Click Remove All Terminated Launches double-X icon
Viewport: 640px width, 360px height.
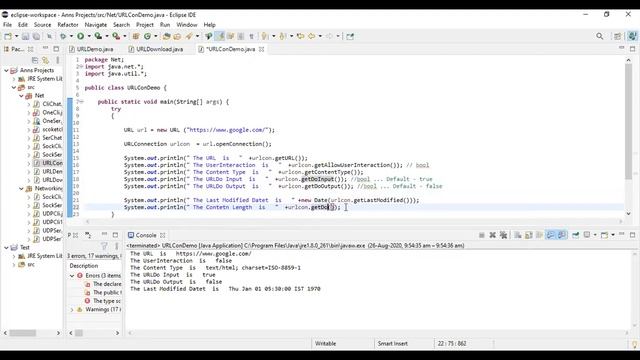[503, 235]
